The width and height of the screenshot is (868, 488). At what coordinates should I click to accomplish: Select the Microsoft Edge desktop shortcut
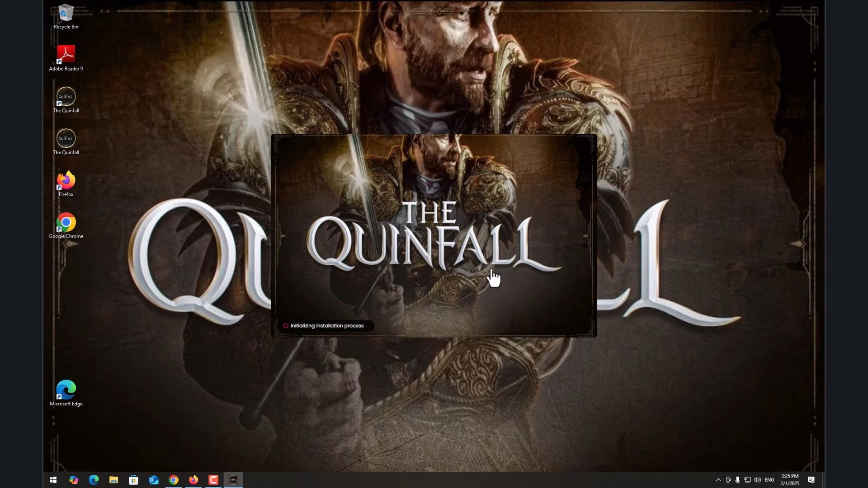tap(66, 394)
